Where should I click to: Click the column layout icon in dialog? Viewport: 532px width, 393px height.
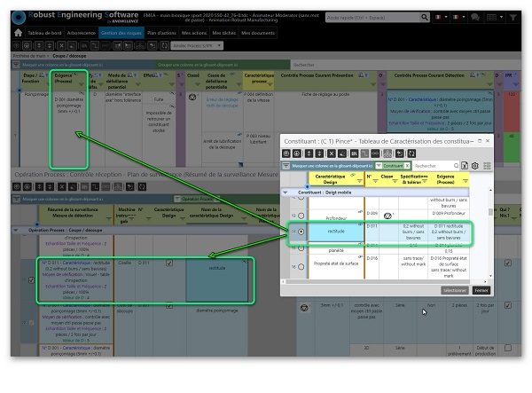coord(487,166)
